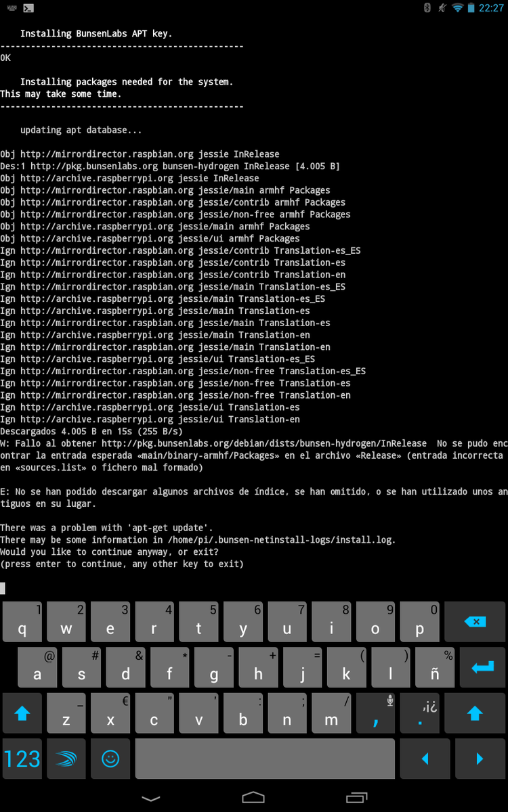Switch to the 123 numbers keyboard
Image resolution: width=508 pixels, height=812 pixels.
(x=22, y=759)
